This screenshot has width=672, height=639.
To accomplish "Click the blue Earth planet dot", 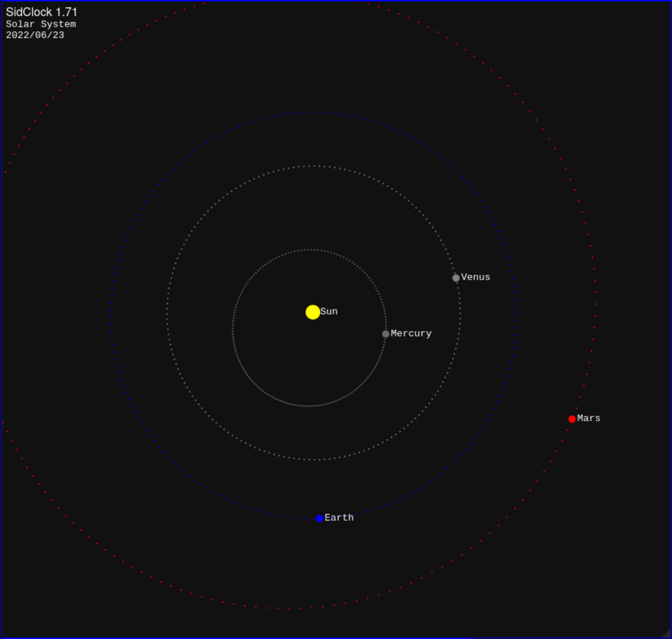I will click(x=319, y=518).
